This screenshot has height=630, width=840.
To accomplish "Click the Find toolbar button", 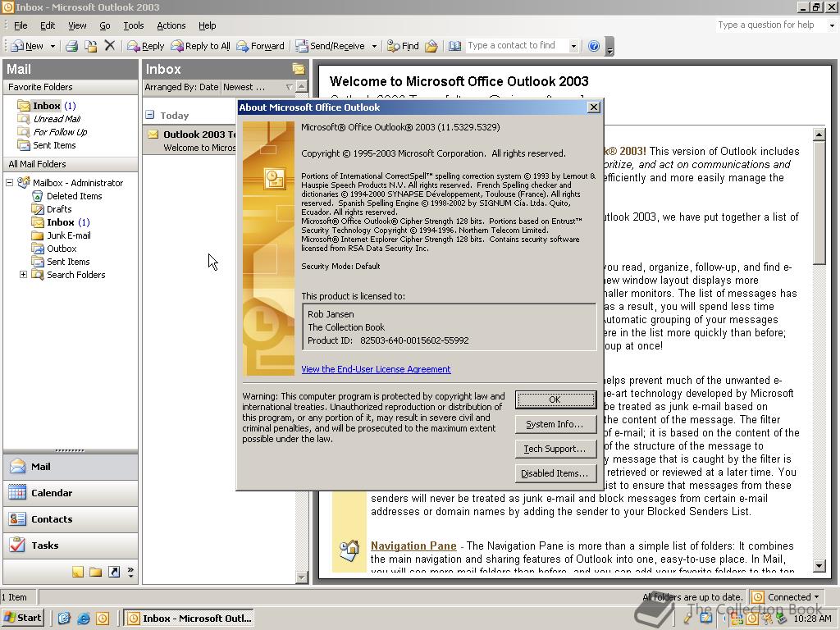I will click(403, 46).
